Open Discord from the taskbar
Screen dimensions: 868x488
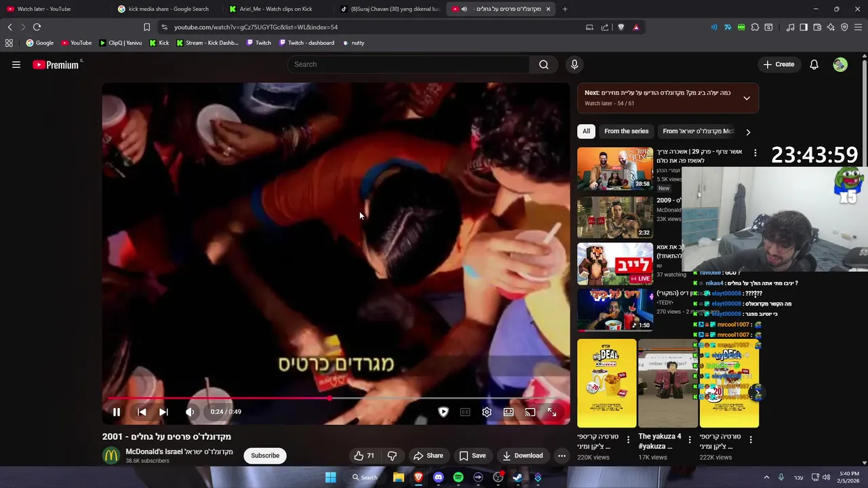(438, 477)
